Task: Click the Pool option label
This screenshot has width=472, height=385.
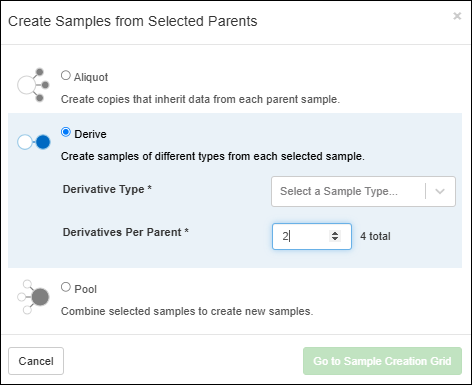Action: [x=85, y=289]
